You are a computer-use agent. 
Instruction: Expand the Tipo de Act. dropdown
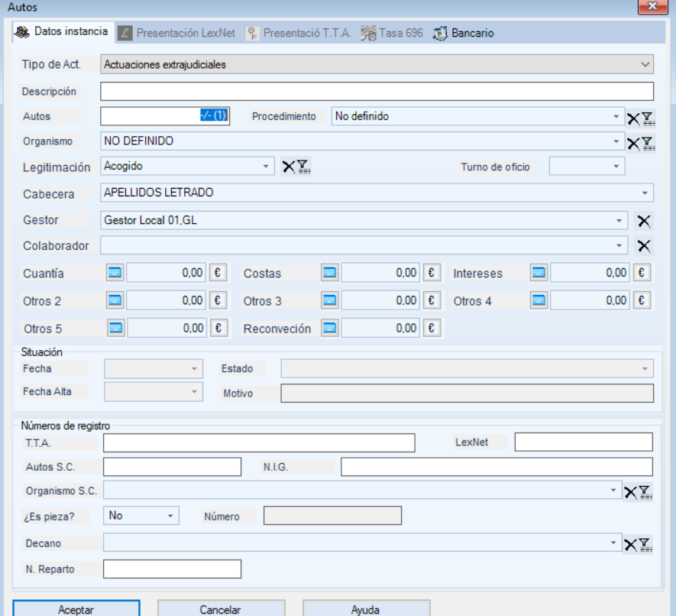pos(645,65)
